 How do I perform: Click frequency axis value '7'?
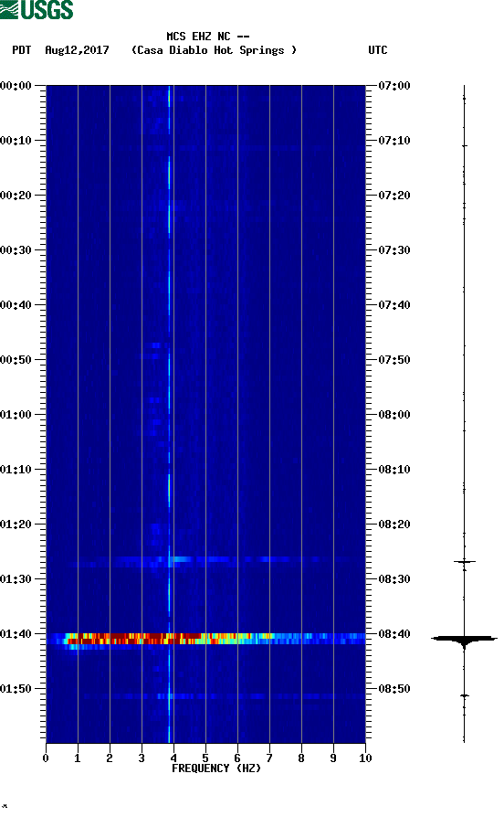pyautogui.click(x=269, y=758)
